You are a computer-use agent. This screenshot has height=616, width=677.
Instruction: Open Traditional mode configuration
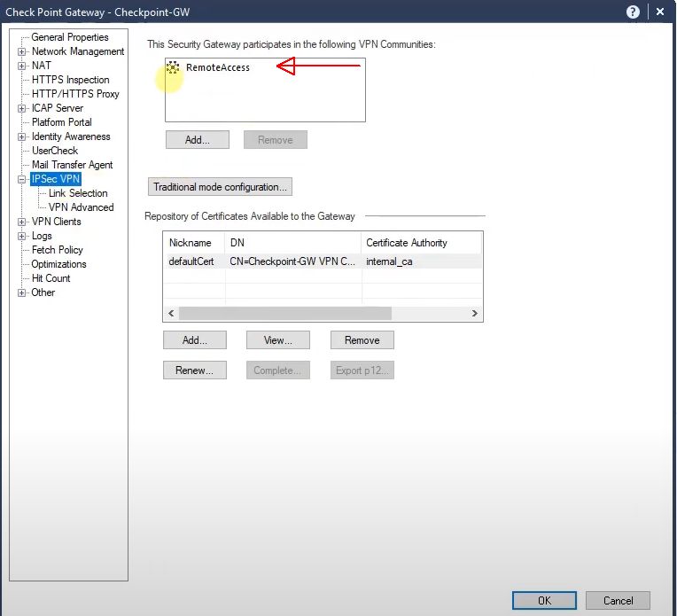(x=220, y=187)
